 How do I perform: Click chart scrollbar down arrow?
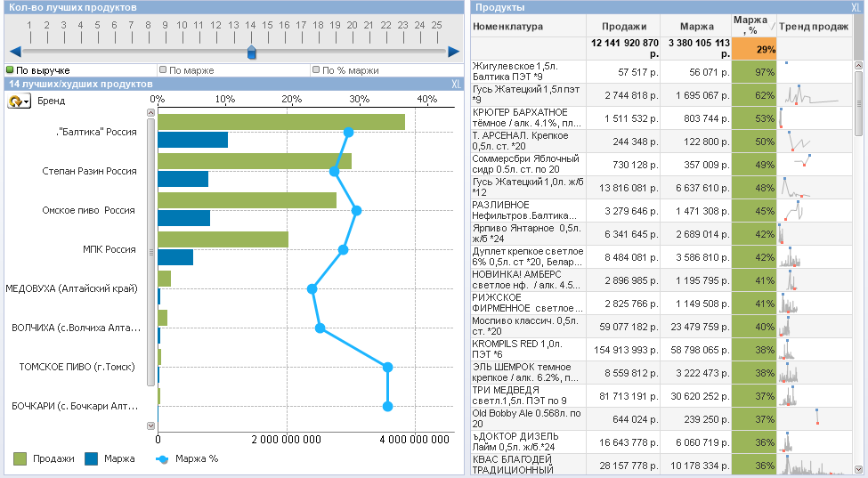click(x=150, y=425)
